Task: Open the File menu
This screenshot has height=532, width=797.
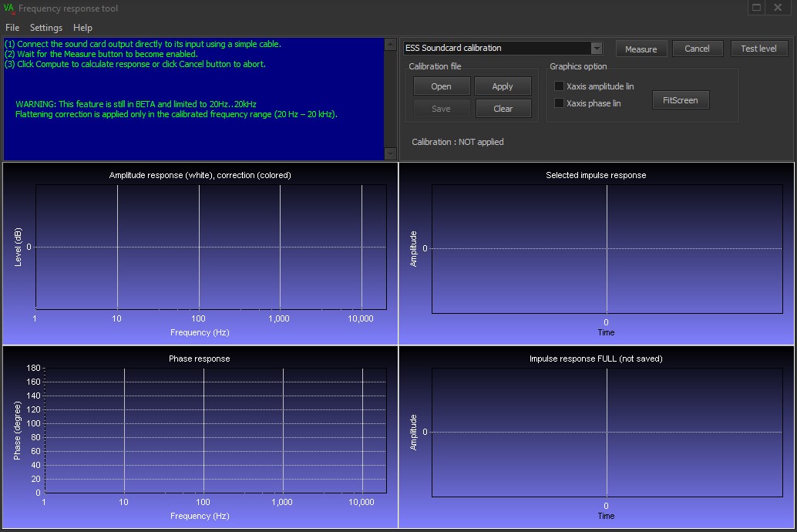Action: click(x=12, y=28)
